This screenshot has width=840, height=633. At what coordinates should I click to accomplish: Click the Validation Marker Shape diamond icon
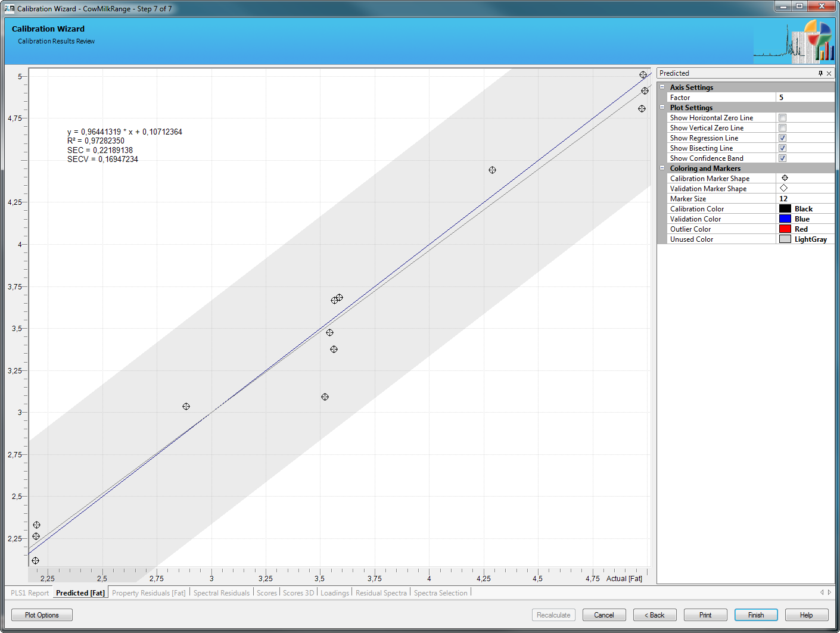(784, 188)
